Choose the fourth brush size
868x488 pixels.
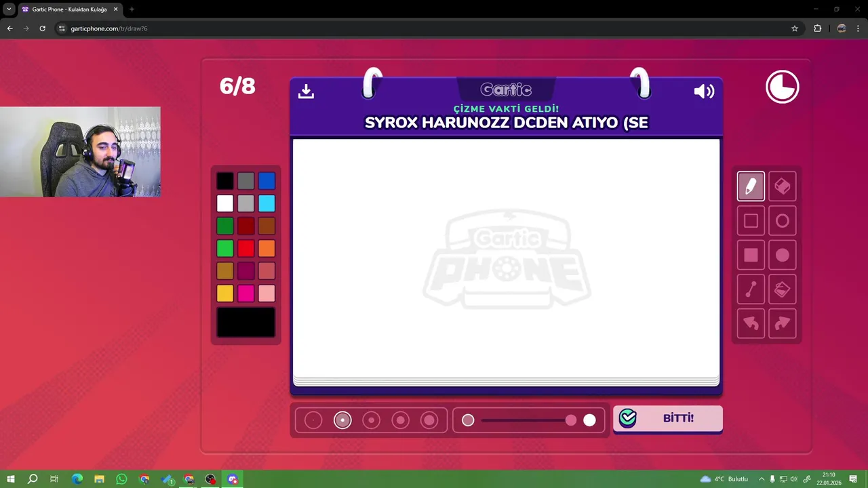coord(400,420)
